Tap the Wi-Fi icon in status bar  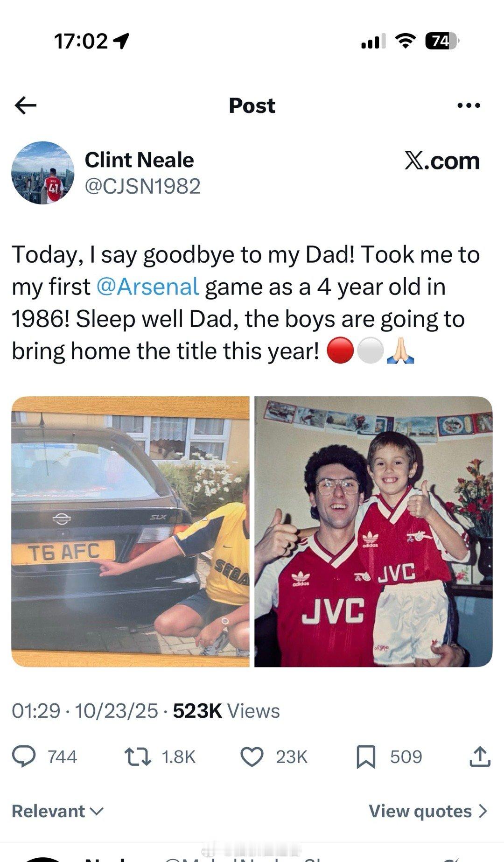(x=406, y=42)
